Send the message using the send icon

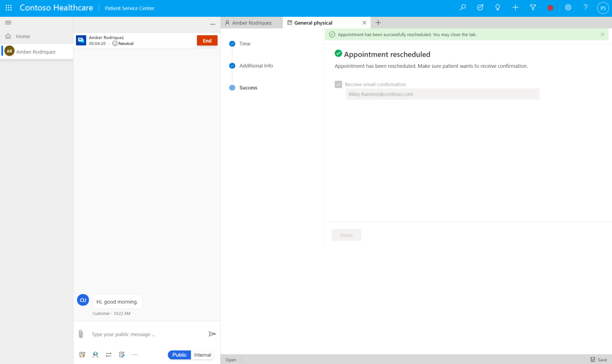213,333
